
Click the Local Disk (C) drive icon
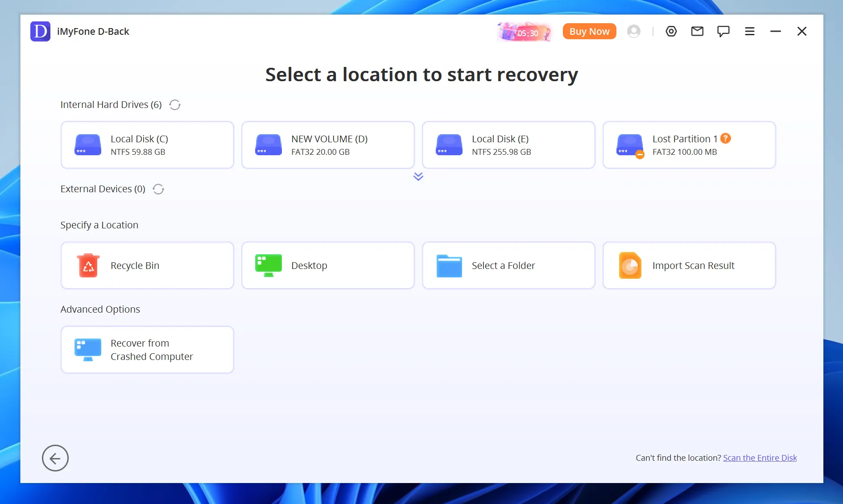click(88, 145)
